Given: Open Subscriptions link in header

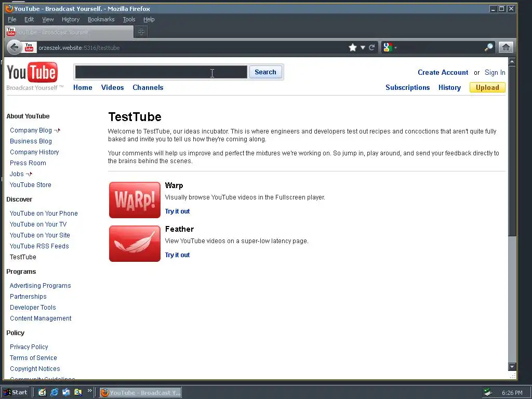Looking at the screenshot, I should point(407,87).
